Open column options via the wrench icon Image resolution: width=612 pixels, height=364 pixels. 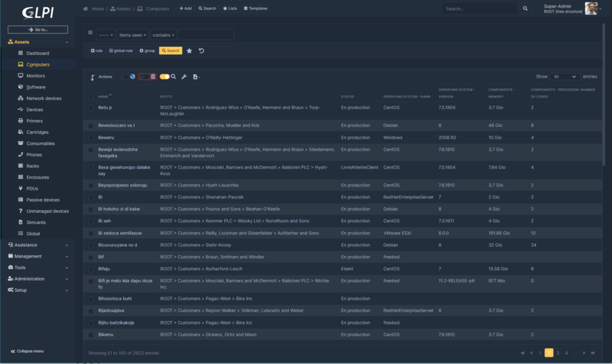coord(184,77)
